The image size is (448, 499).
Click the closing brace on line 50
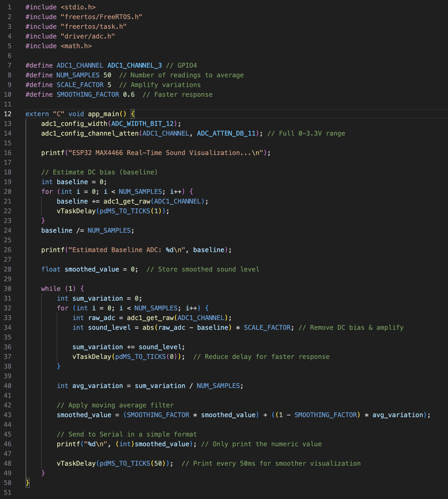[28, 483]
